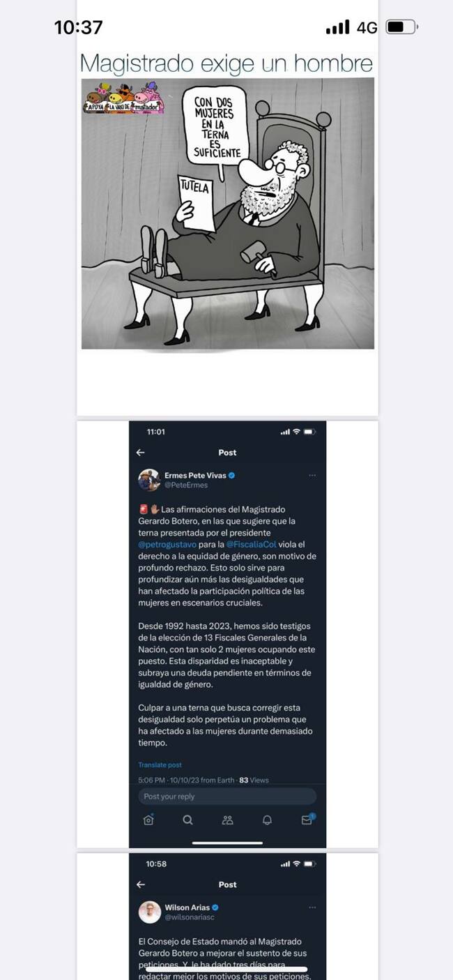Viewport: 453px width, 980px height.
Task: Open more options on Wilson Arias post
Action: point(312,907)
